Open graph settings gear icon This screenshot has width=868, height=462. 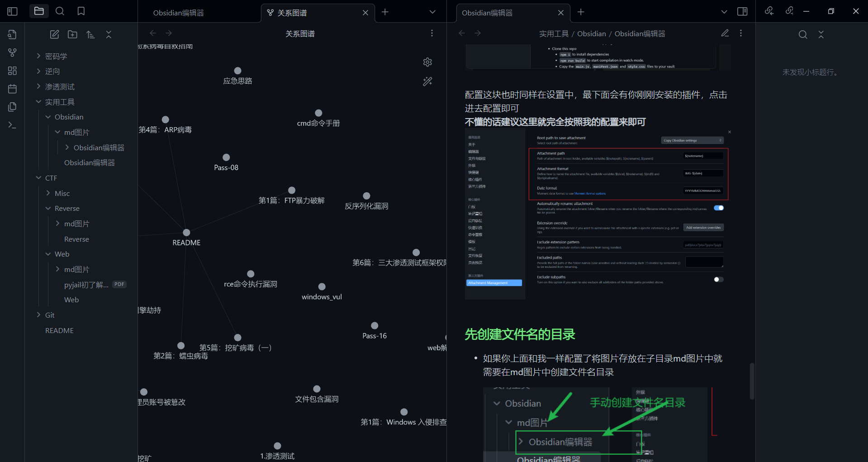(x=427, y=62)
